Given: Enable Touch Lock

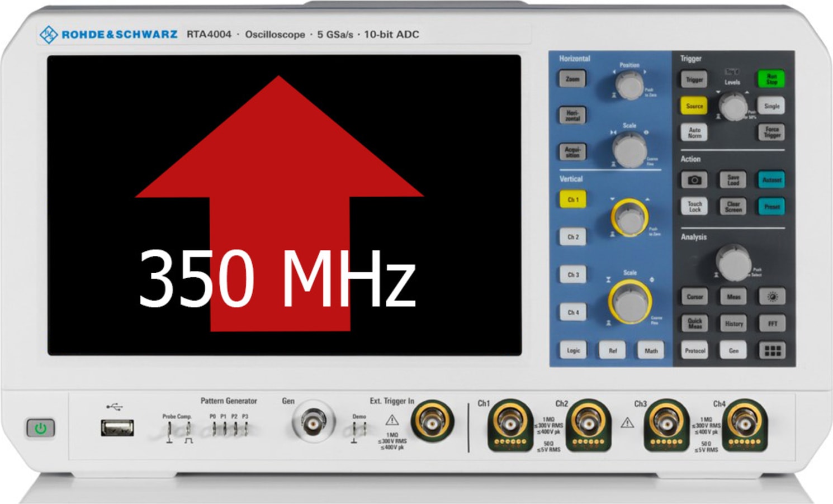Looking at the screenshot, I should pos(694,205).
